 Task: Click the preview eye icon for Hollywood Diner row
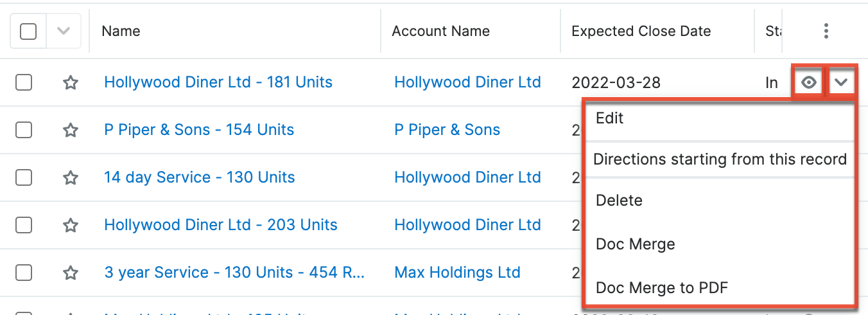[x=809, y=82]
